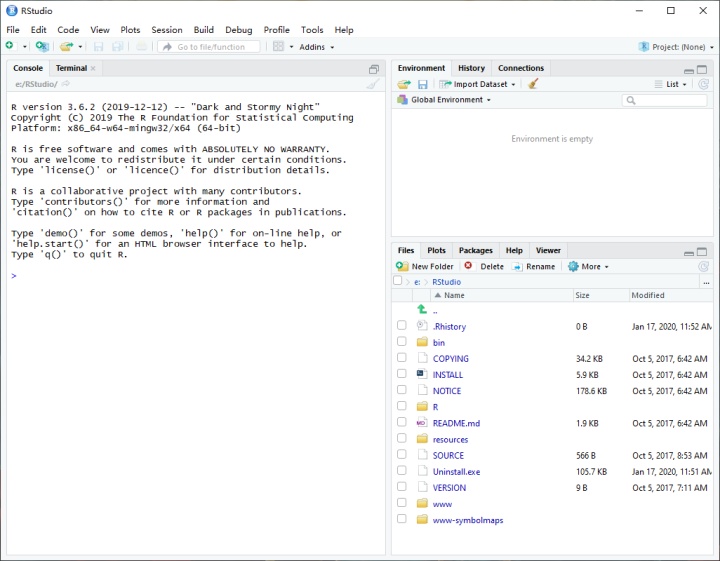This screenshot has width=720, height=561.
Task: Click the Go to file/function field
Action: [x=209, y=47]
